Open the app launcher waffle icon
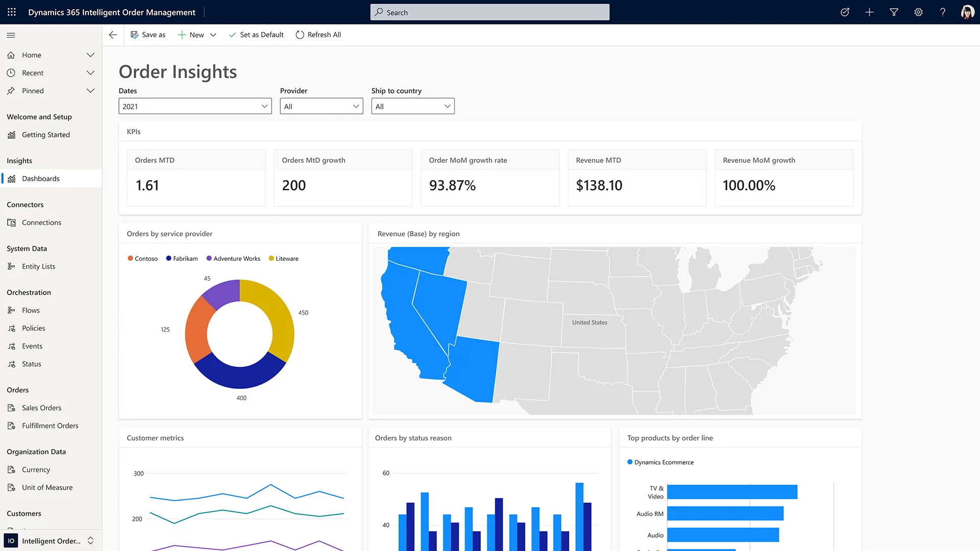Image resolution: width=980 pixels, height=551 pixels. point(12,12)
